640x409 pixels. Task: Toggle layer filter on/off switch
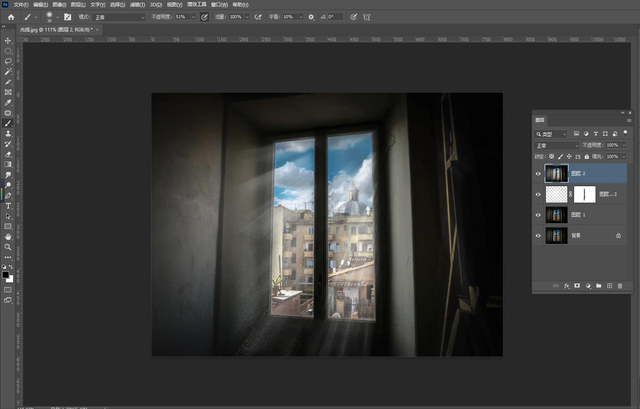coord(625,133)
